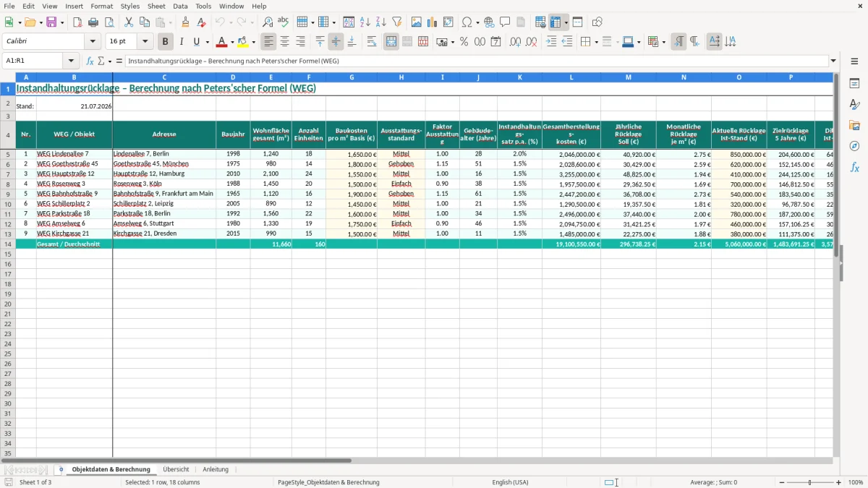Open background color dropdown arrow
This screenshot has width=868, height=488.
(x=253, y=42)
